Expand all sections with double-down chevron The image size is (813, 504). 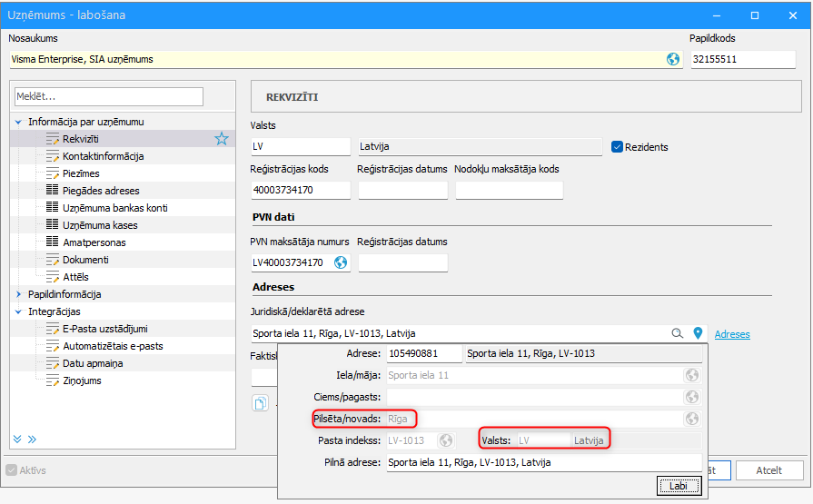tap(17, 440)
